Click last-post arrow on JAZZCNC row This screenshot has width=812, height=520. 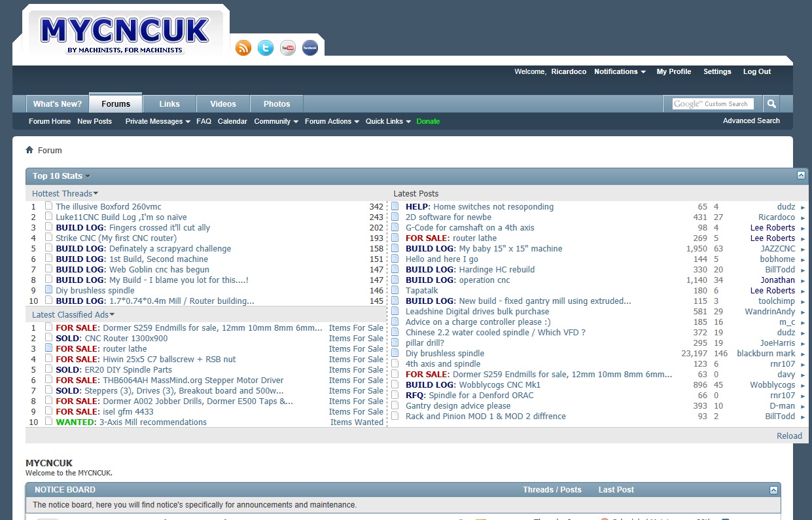pyautogui.click(x=803, y=250)
